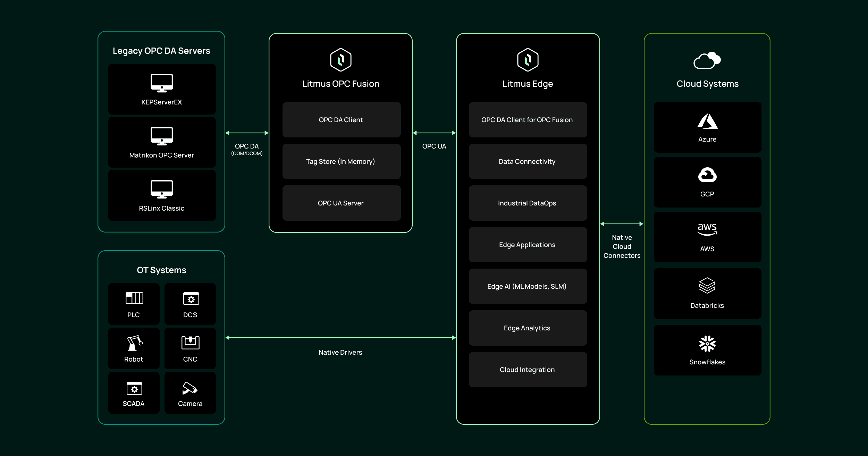The height and width of the screenshot is (456, 868).
Task: Click the PLC label text
Action: (x=134, y=315)
